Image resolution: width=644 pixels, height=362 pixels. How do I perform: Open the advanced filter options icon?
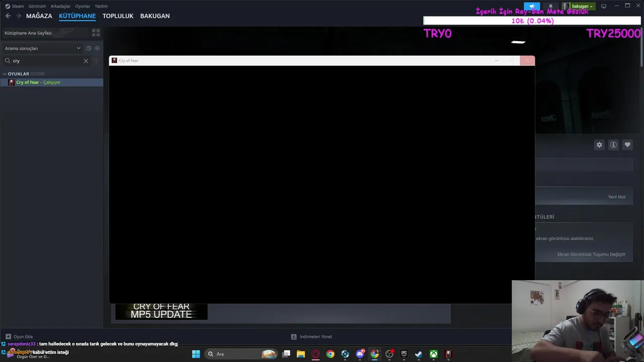pyautogui.click(x=96, y=61)
